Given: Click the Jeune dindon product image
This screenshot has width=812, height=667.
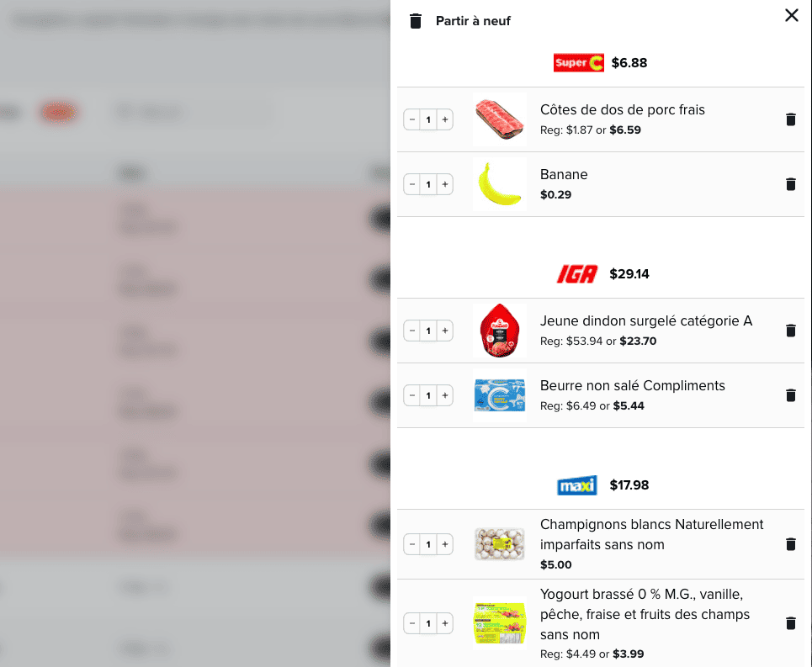Looking at the screenshot, I should (500, 331).
